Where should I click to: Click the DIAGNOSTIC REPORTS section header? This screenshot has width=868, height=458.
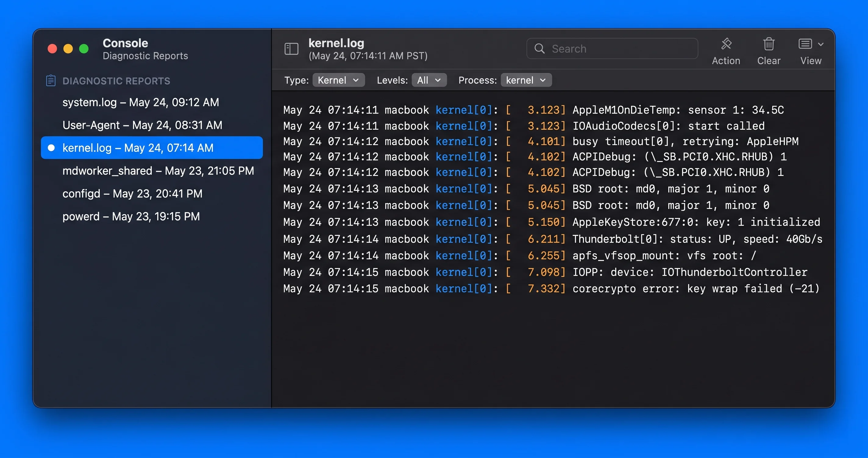point(116,81)
